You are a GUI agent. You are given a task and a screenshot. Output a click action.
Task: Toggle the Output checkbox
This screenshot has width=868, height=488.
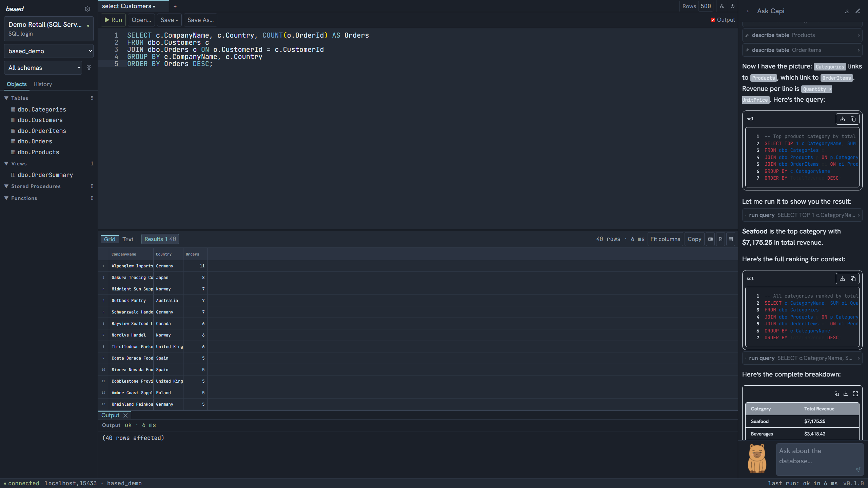point(713,20)
